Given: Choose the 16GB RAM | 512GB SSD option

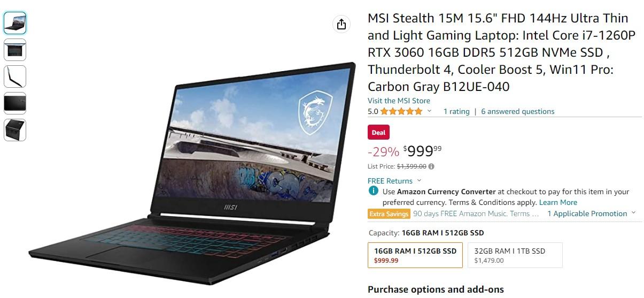Looking at the screenshot, I should pos(415,255).
